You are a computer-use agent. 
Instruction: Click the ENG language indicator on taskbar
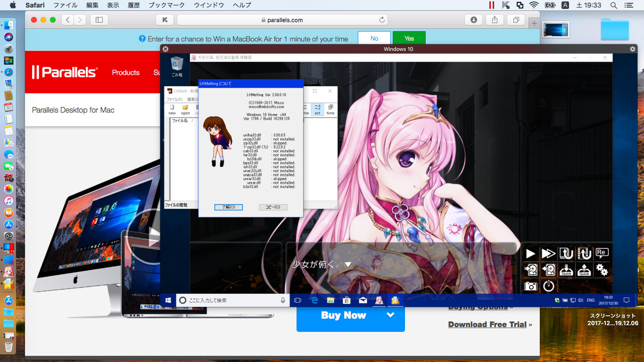[591, 300]
